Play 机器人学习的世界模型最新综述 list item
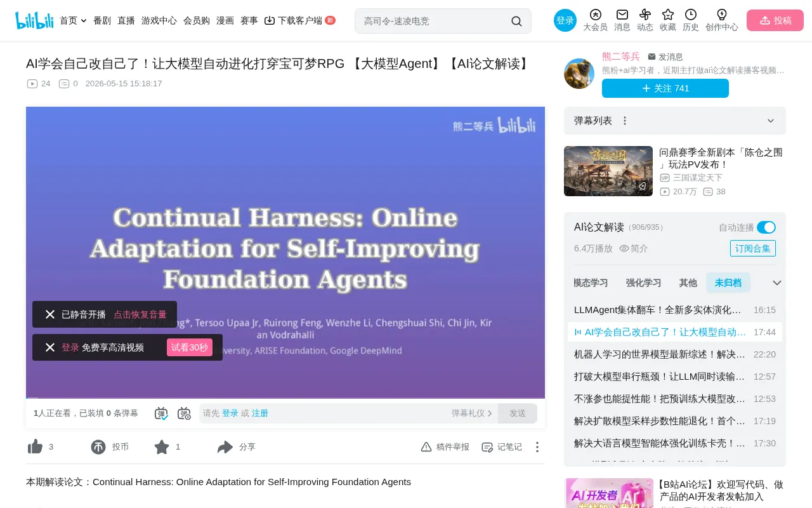Image resolution: width=812 pixels, height=508 pixels. pyautogui.click(x=675, y=354)
